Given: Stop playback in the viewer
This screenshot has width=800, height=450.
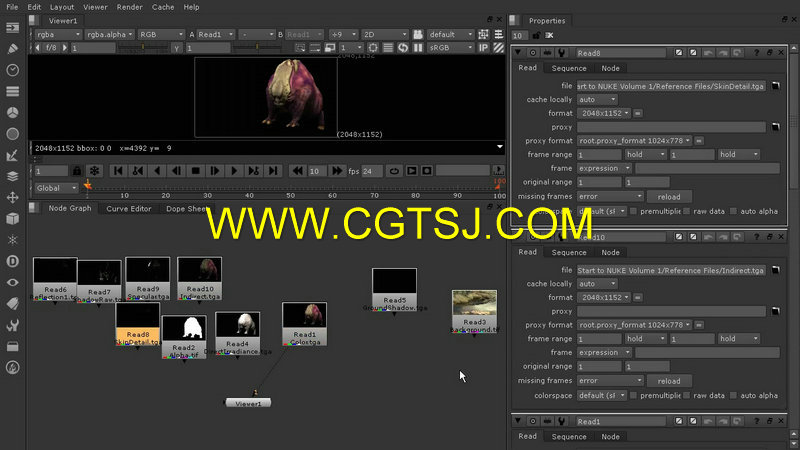Looking at the screenshot, I should [195, 171].
